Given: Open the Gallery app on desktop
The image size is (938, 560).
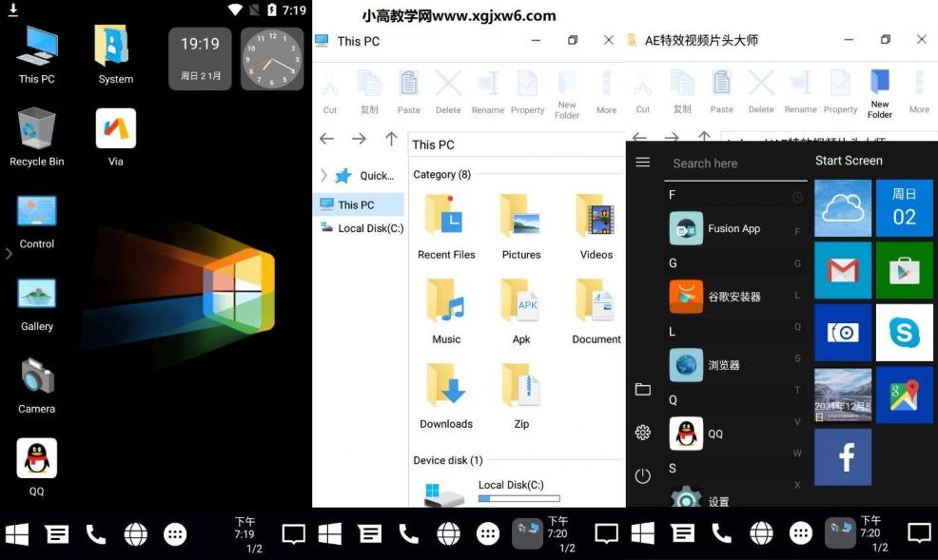Looking at the screenshot, I should 34,293.
